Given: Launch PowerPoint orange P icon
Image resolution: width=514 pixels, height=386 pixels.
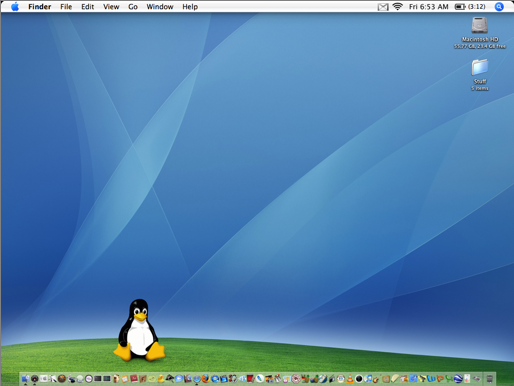Looking at the screenshot, I should pos(440,379).
